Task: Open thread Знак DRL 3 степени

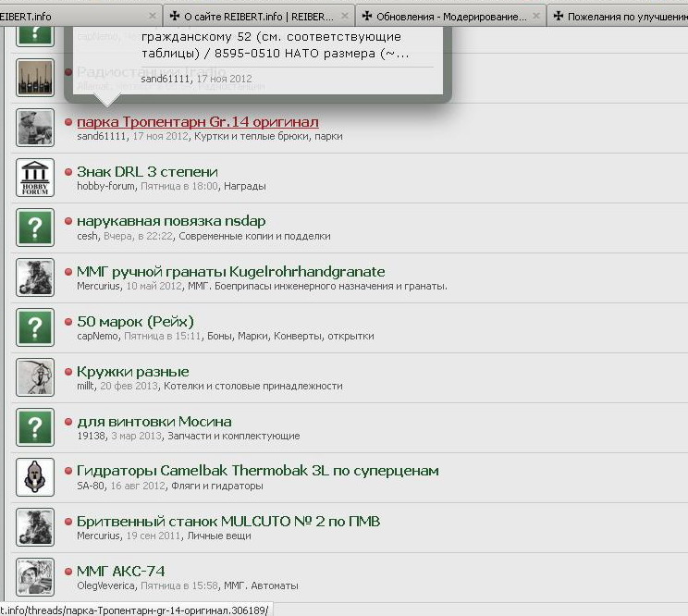Action: (147, 171)
